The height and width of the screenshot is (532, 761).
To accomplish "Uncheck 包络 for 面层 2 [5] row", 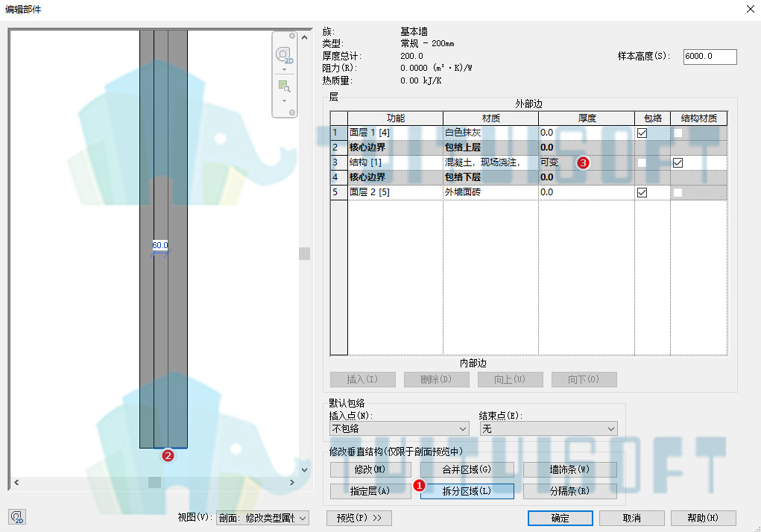I will coord(642,192).
